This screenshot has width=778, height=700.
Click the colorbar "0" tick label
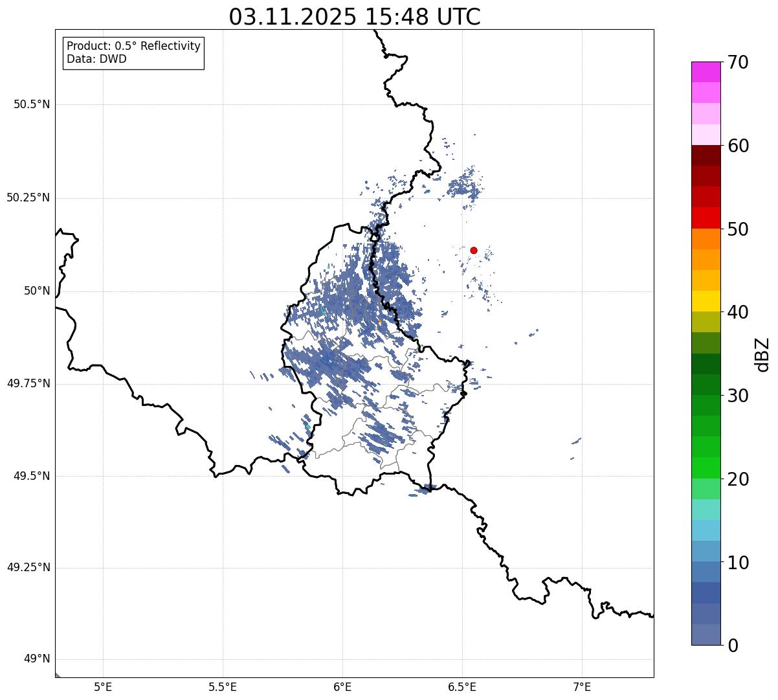[733, 646]
